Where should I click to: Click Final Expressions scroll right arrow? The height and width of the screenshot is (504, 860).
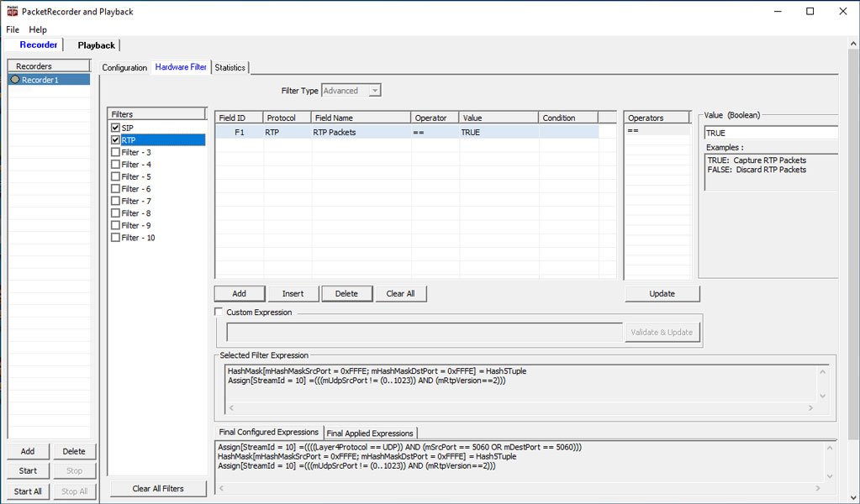click(818, 487)
